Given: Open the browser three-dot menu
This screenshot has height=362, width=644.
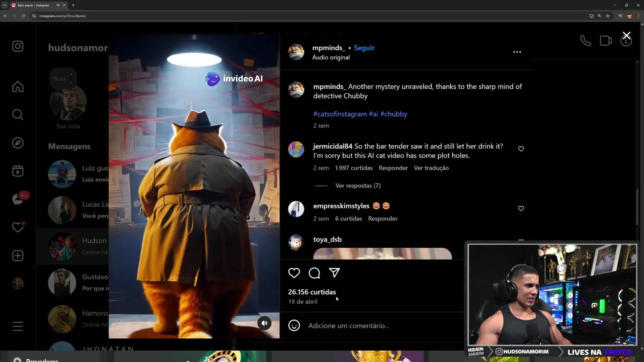Looking at the screenshot, I should pyautogui.click(x=638, y=16).
